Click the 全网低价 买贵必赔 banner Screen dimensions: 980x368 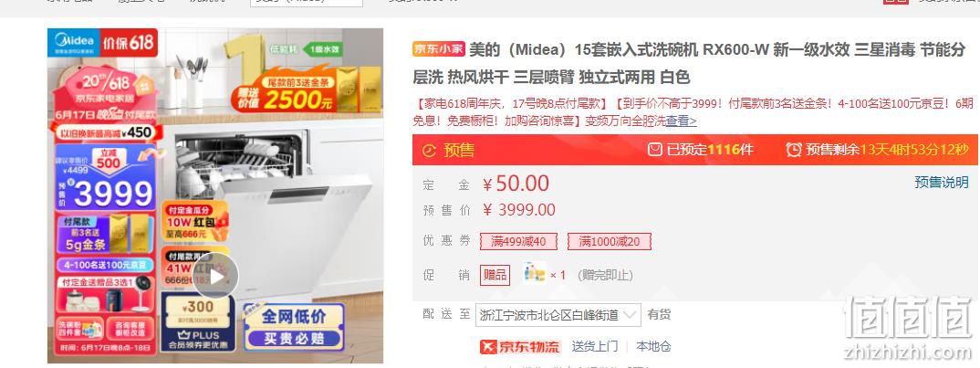tap(293, 327)
